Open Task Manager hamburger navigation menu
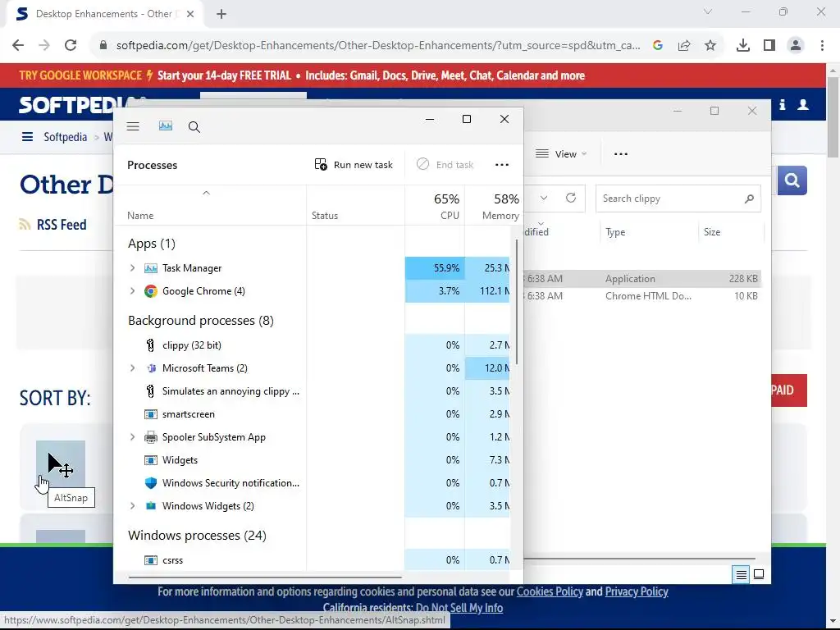Image resolution: width=840 pixels, height=630 pixels. tap(133, 126)
